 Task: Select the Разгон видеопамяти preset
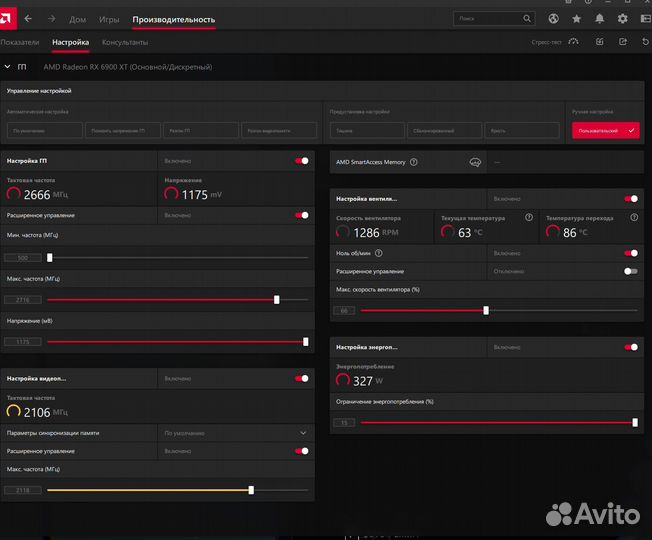(279, 131)
